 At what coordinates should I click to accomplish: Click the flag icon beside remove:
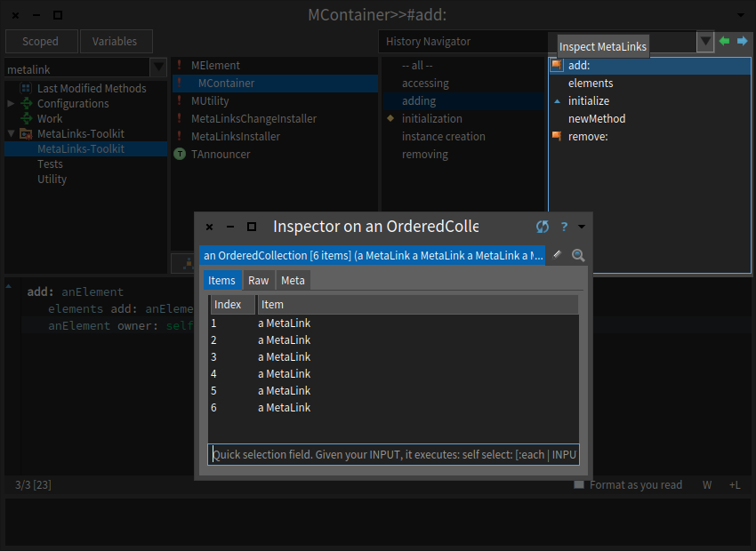click(x=557, y=136)
